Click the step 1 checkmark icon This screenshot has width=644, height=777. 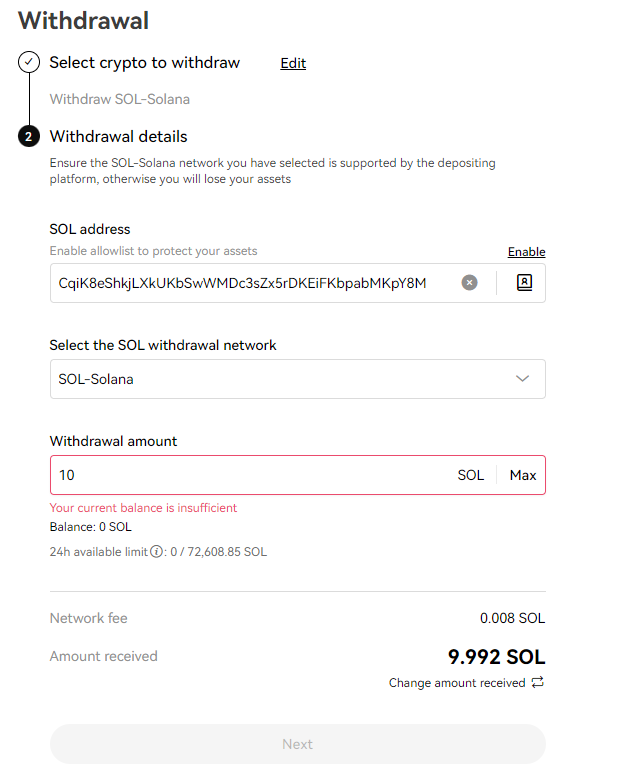(x=29, y=63)
